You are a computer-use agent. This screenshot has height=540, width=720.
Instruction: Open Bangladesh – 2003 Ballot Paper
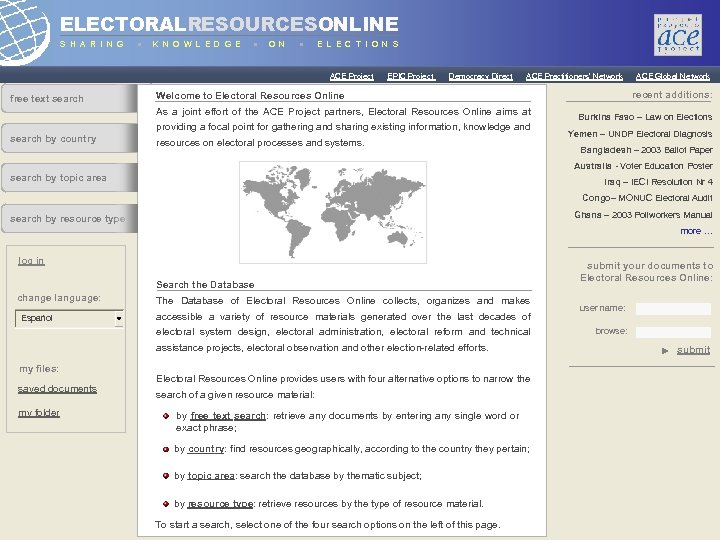click(646, 150)
